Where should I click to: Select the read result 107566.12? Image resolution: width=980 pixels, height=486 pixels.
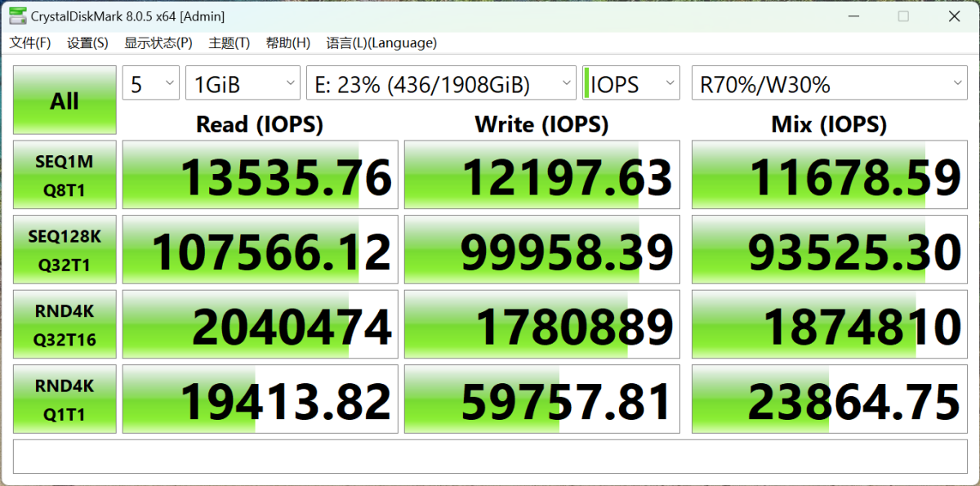[260, 250]
